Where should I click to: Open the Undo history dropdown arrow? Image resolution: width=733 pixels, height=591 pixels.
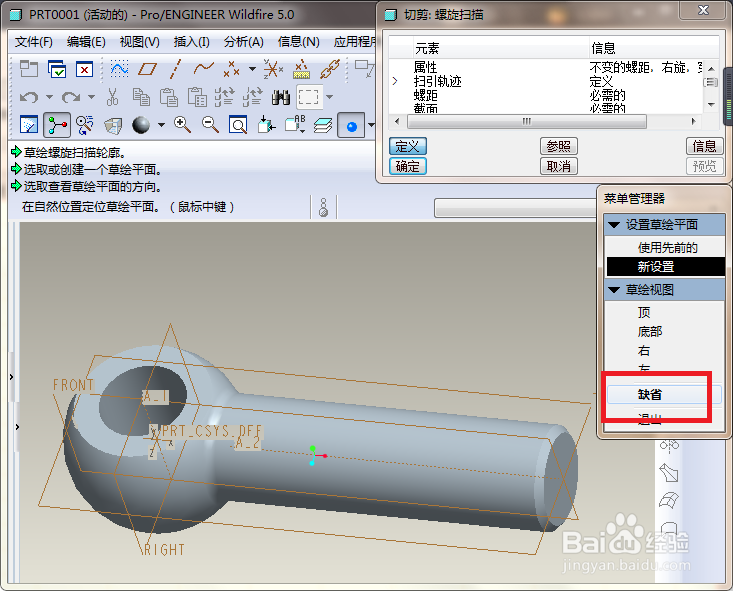coord(49,97)
